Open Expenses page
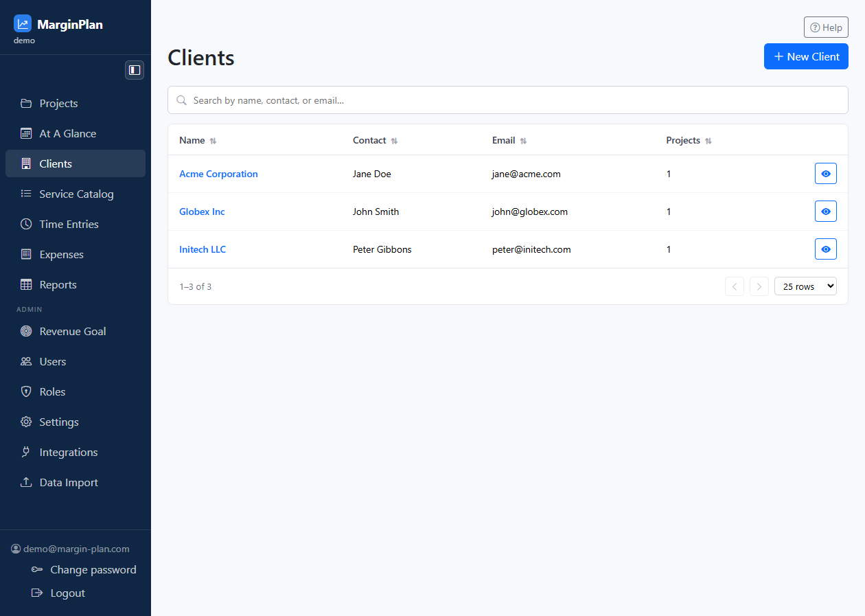The width and height of the screenshot is (865, 616). 76,255
